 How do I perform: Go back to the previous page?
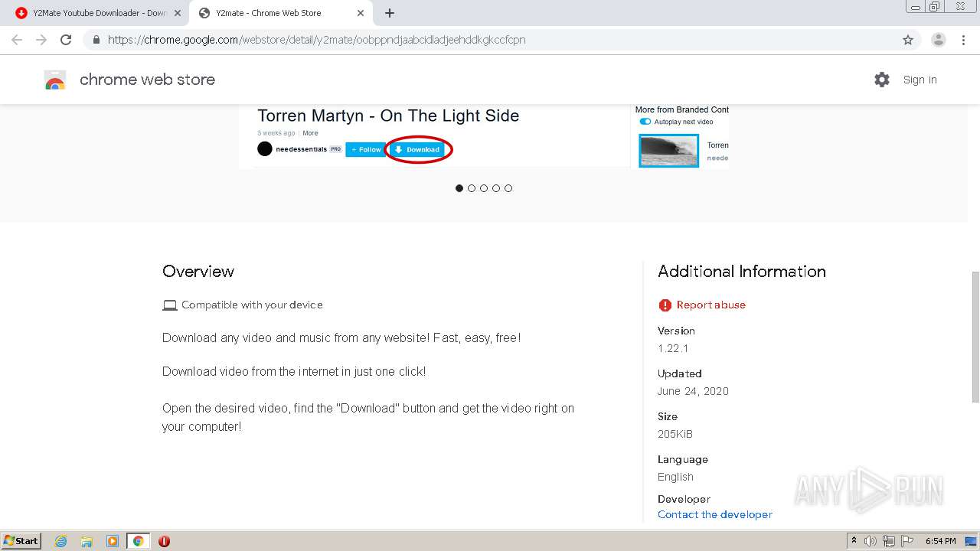point(17,40)
